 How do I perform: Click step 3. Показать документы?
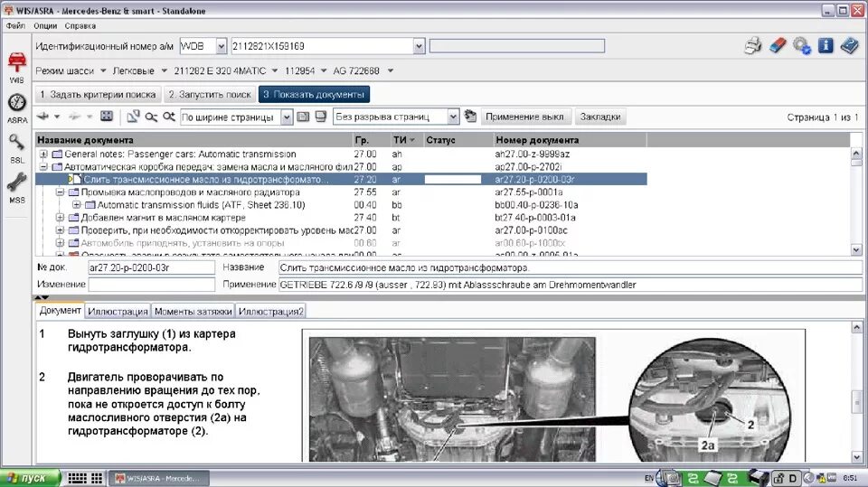tap(314, 95)
